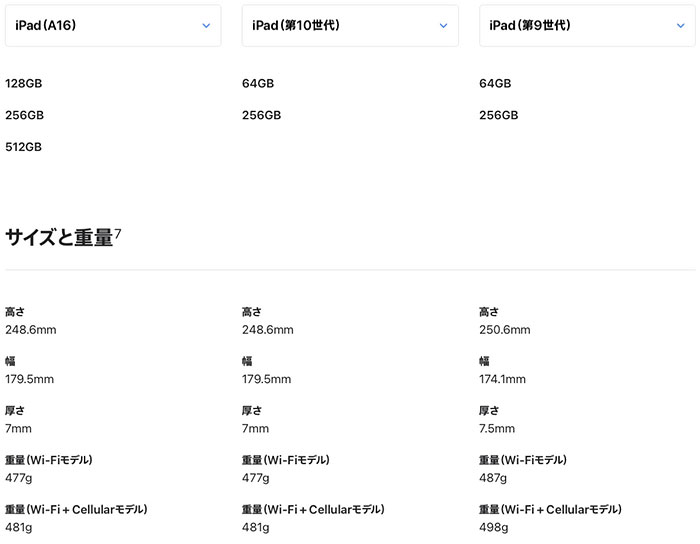Click 248.6mm height in iPad (A16) column

click(31, 330)
